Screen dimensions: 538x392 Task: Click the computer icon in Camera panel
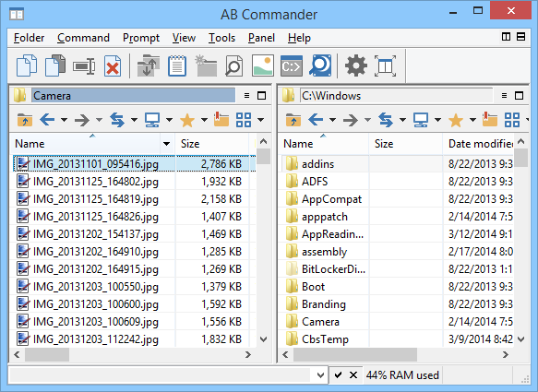coord(152,120)
